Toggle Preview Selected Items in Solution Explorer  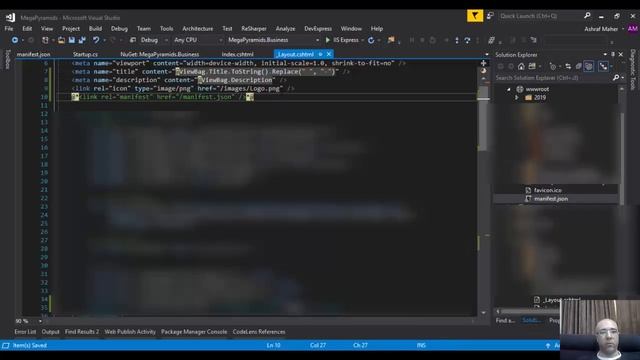click(603, 66)
